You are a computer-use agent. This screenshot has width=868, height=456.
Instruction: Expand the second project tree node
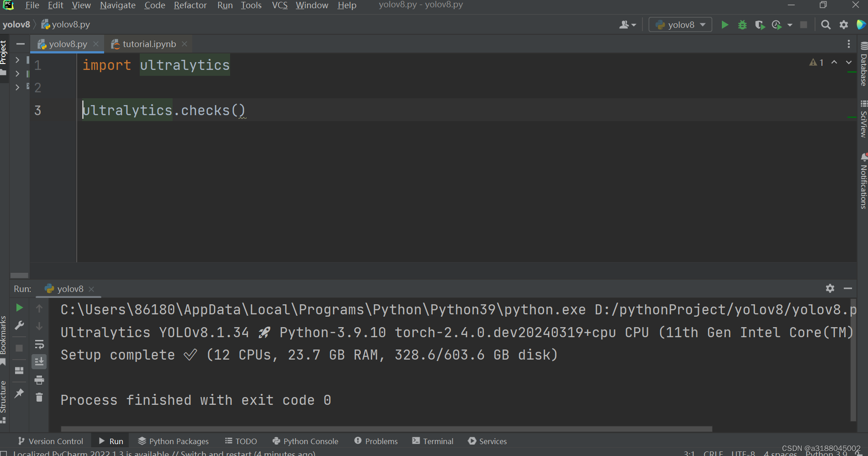pos(17,74)
